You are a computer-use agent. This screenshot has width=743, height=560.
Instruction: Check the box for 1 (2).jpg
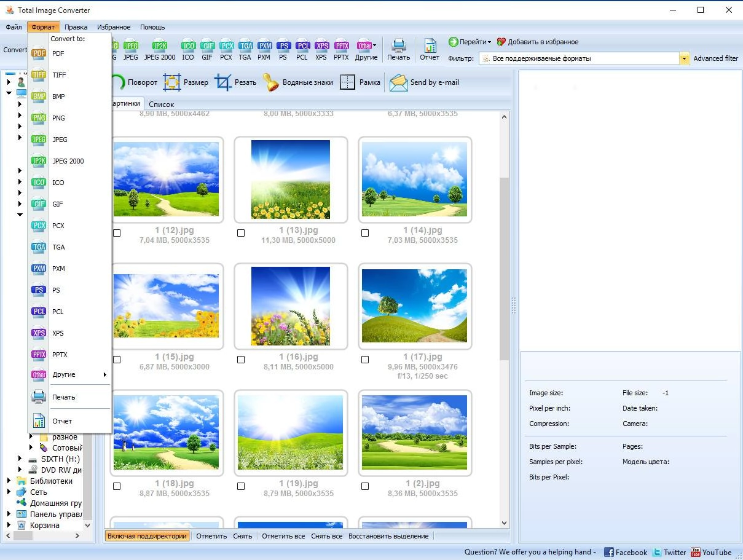tap(365, 486)
